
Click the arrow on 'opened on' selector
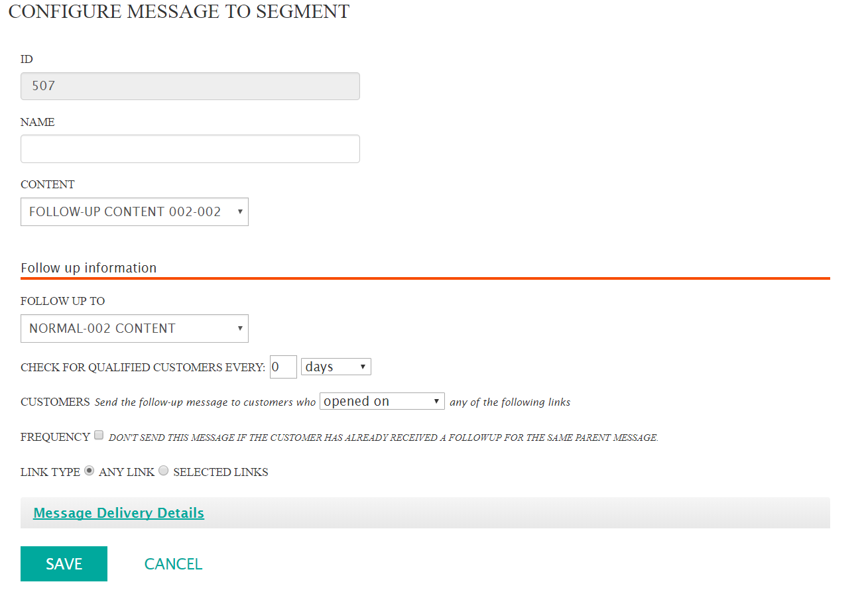point(436,402)
